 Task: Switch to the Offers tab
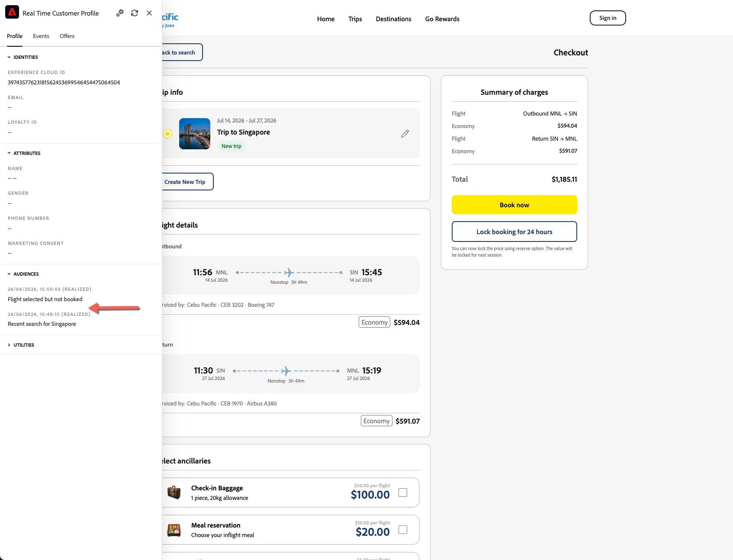click(x=67, y=36)
